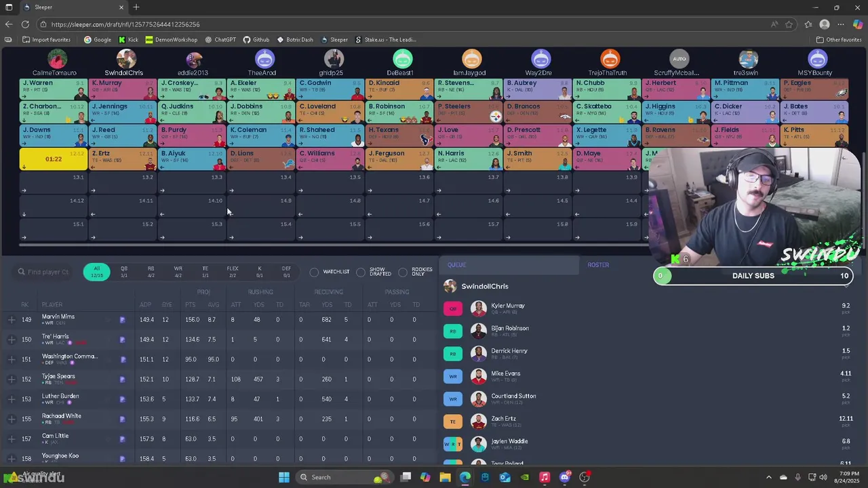Open Other favorites folder dropdown

[x=838, y=39]
